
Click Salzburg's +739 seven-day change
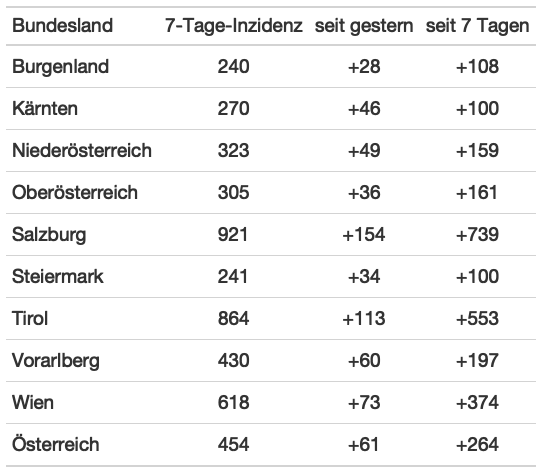coord(477,234)
